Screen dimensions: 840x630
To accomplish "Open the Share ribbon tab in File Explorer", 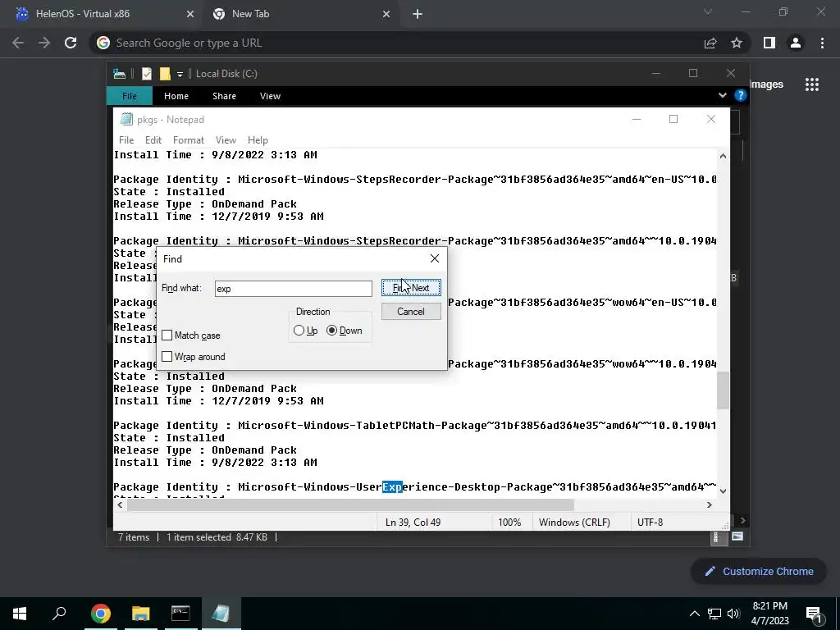I will pos(224,96).
